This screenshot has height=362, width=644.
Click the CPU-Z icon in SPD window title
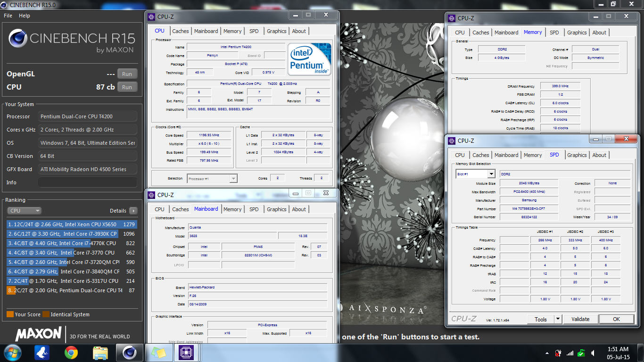click(x=452, y=140)
